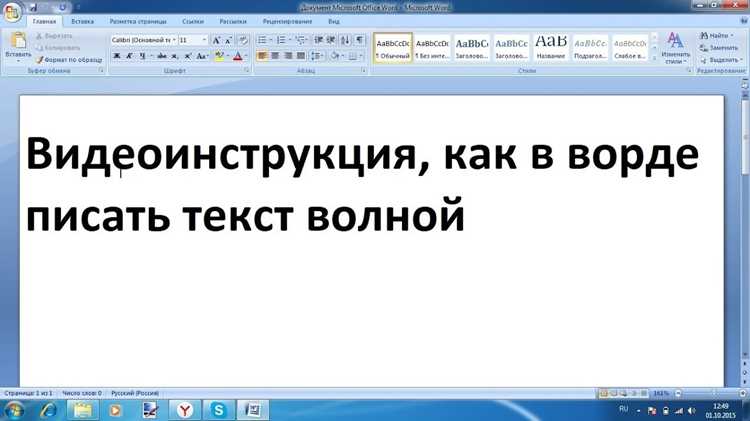Apply yellow text highlight color
The height and width of the screenshot is (421, 750).
click(x=219, y=56)
